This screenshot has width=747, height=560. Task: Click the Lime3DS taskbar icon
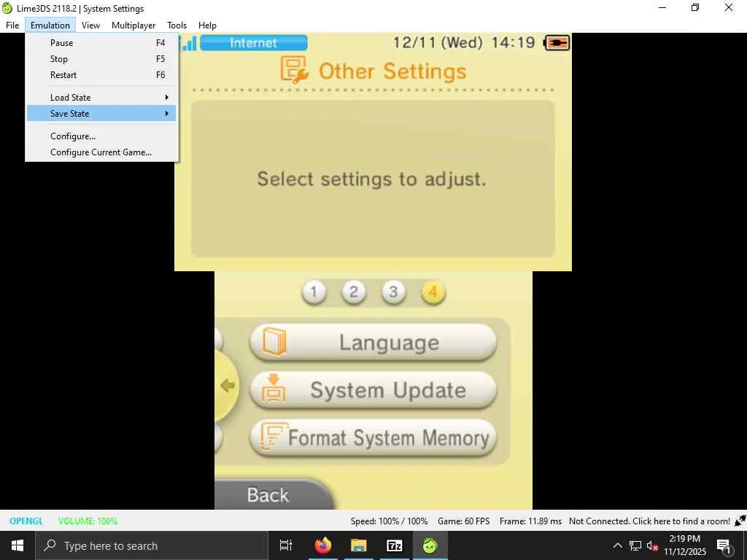430,545
